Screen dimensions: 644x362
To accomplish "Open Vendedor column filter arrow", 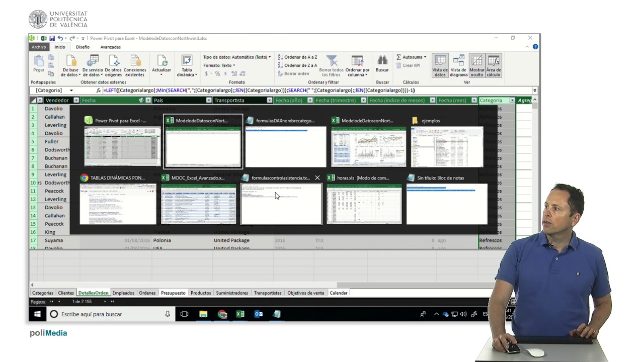I will pos(76,101).
